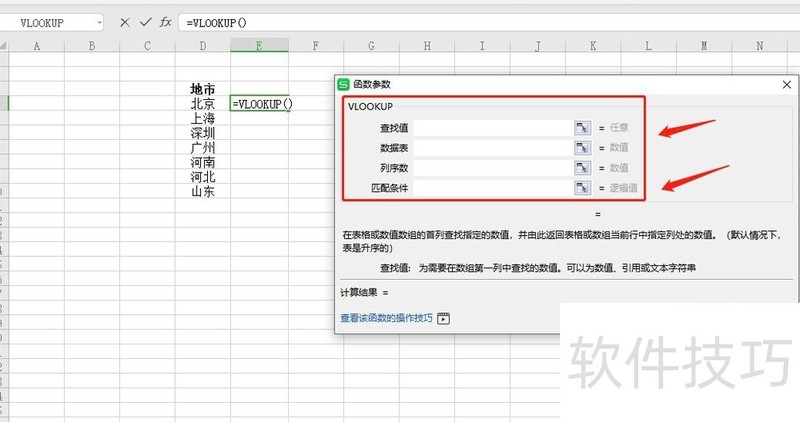This screenshot has height=422, width=800.
Task: Select column I header
Action: point(482,45)
